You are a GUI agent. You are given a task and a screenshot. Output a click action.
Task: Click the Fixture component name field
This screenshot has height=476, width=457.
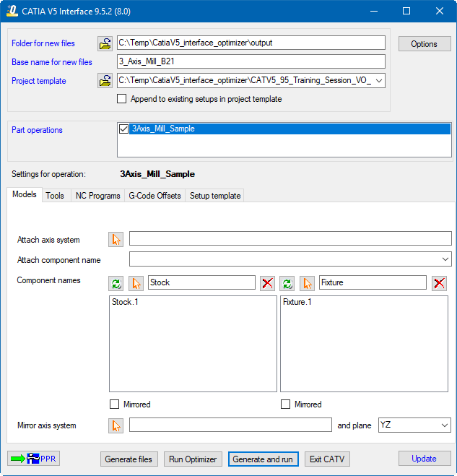(x=373, y=282)
